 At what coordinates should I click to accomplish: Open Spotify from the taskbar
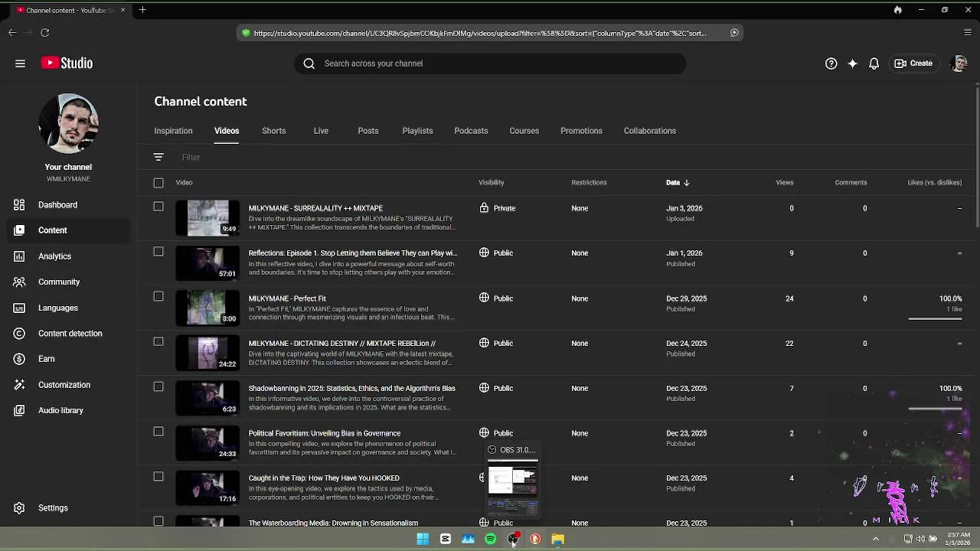point(491,540)
